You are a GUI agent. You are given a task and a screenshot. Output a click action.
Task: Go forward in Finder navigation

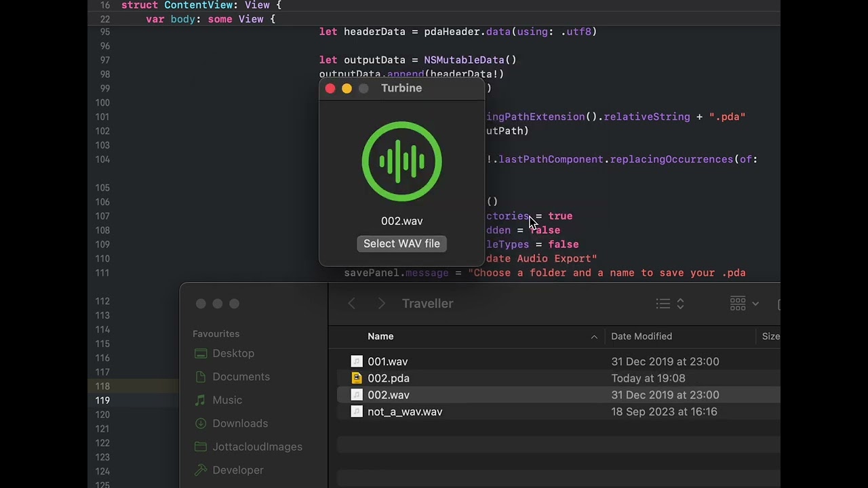(x=381, y=304)
